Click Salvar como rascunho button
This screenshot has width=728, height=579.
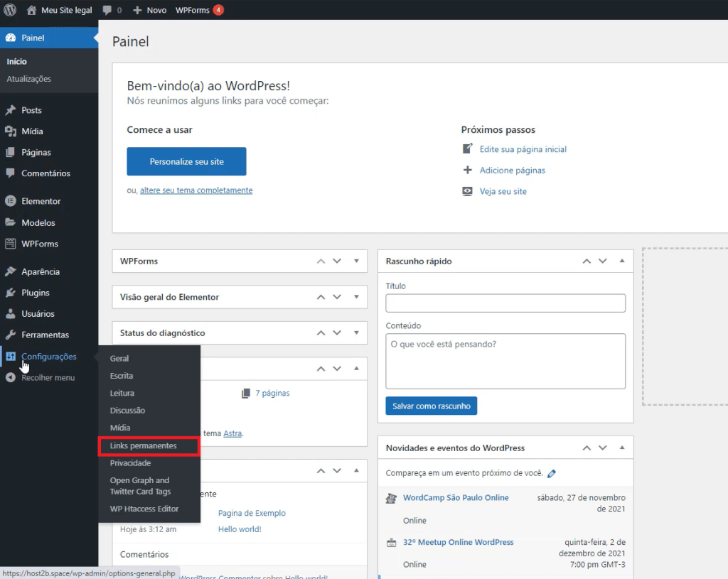click(432, 406)
